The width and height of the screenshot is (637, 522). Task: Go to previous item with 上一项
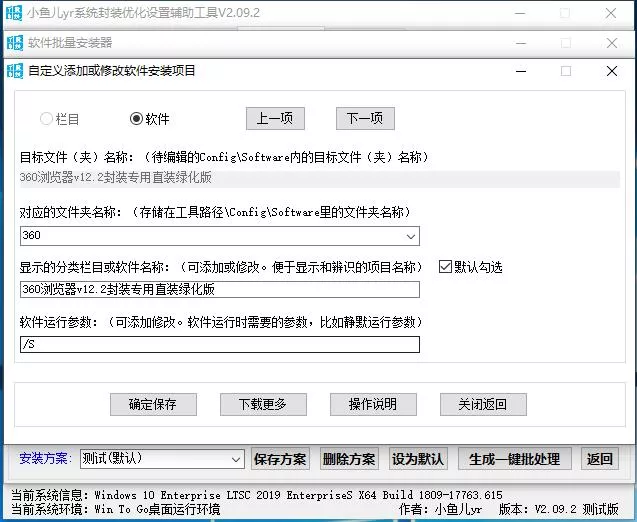[x=275, y=119]
